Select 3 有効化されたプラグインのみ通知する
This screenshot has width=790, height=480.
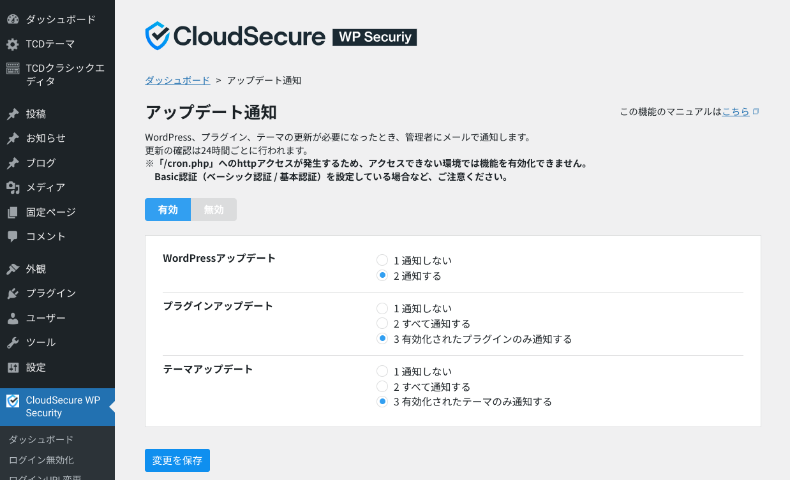point(382,338)
